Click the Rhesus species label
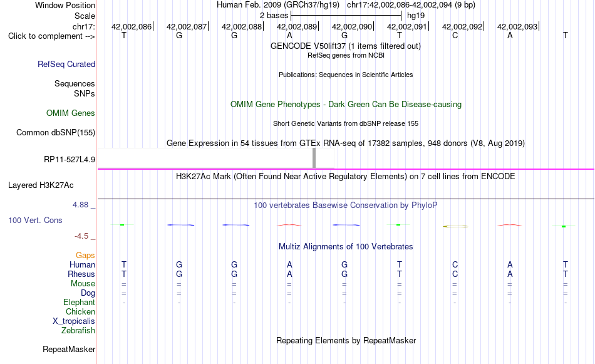Image resolution: width=595 pixels, height=364 pixels. click(x=81, y=274)
